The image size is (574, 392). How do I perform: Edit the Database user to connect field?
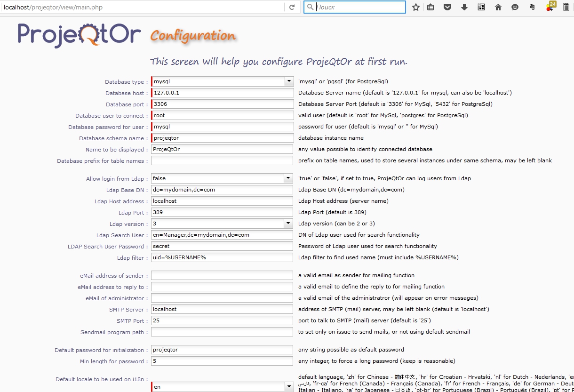223,115
